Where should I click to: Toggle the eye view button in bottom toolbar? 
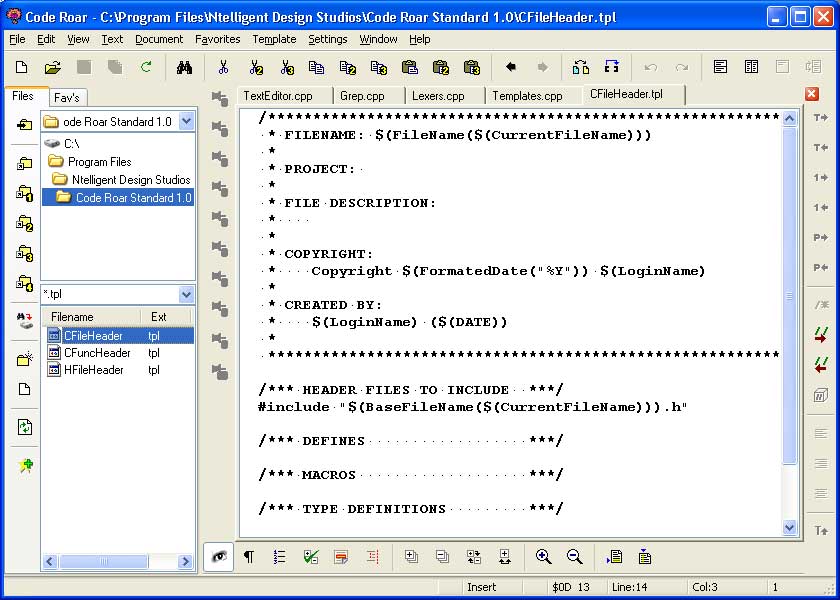pos(219,557)
